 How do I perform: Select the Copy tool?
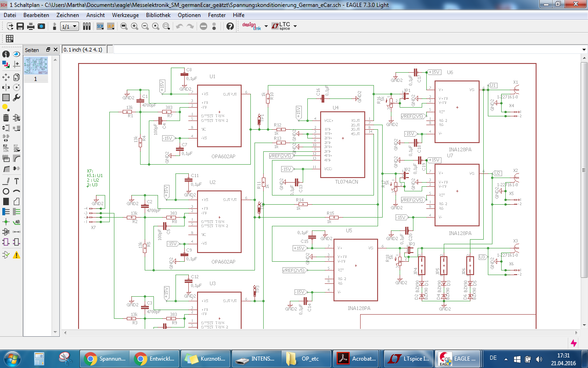pyautogui.click(x=17, y=77)
